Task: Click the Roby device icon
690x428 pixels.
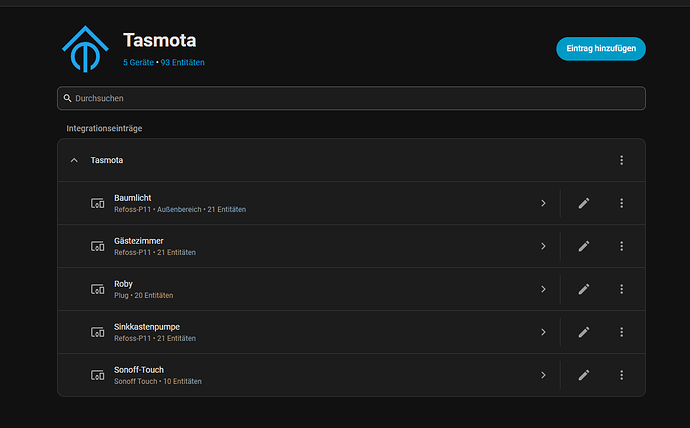Action: point(98,289)
